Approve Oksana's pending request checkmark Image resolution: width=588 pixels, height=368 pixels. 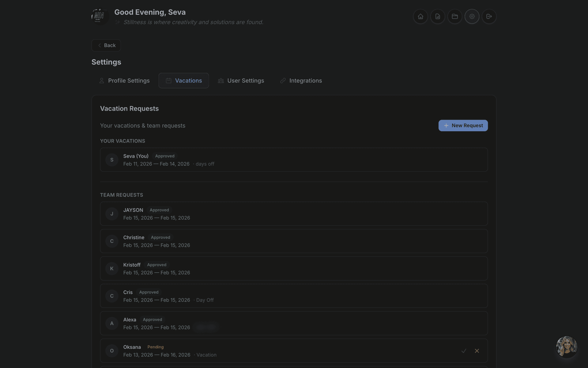click(464, 351)
